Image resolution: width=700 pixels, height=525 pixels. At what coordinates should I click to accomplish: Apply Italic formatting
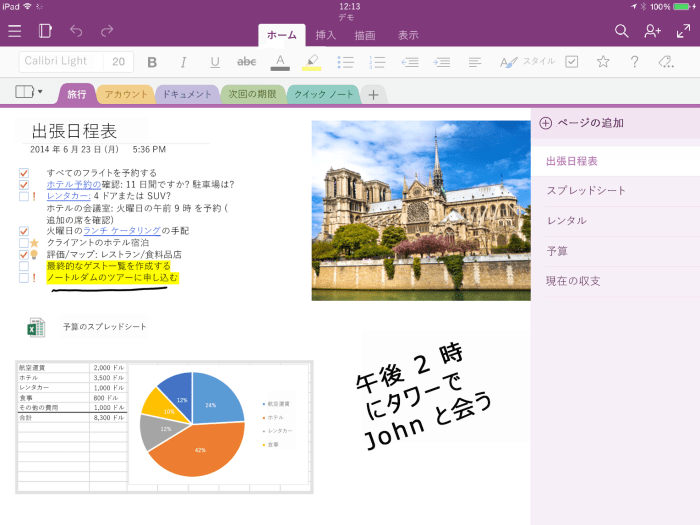point(183,62)
